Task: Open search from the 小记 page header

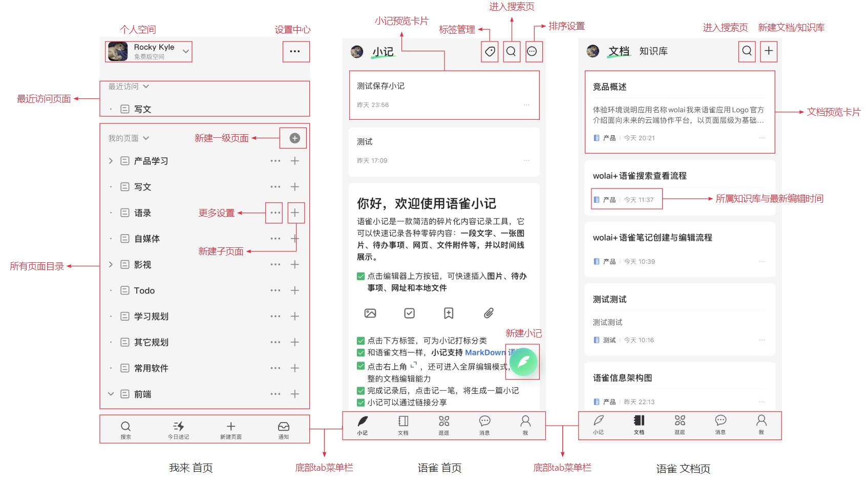Action: 511,51
